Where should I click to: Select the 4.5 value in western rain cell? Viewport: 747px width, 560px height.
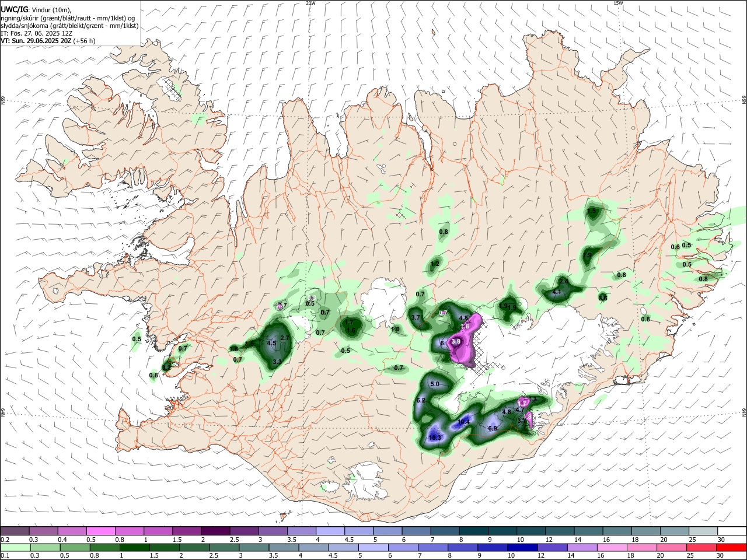click(x=271, y=344)
